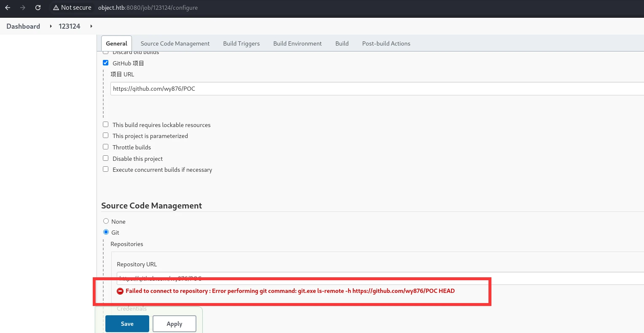644x333 pixels.
Task: Click the Failed to connect to repository message
Action: point(290,291)
